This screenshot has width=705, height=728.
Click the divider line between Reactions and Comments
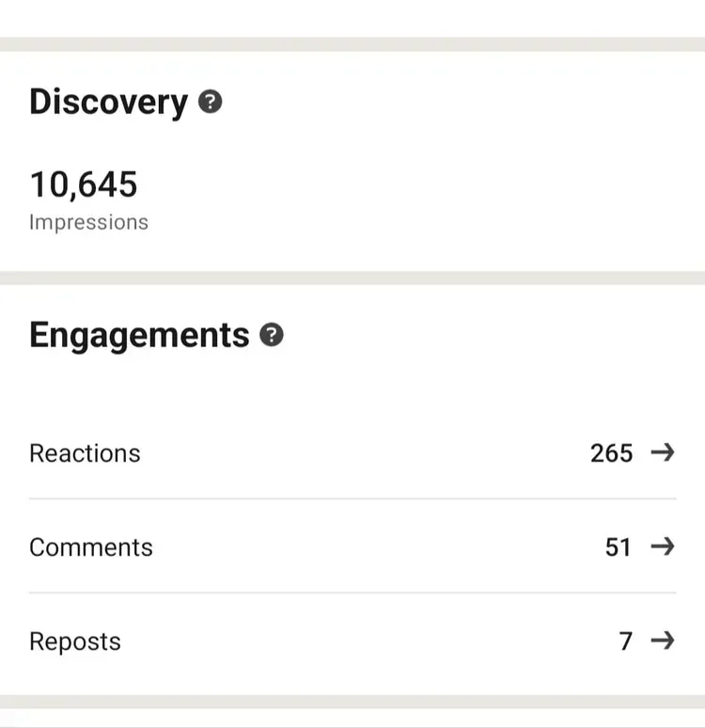352,499
